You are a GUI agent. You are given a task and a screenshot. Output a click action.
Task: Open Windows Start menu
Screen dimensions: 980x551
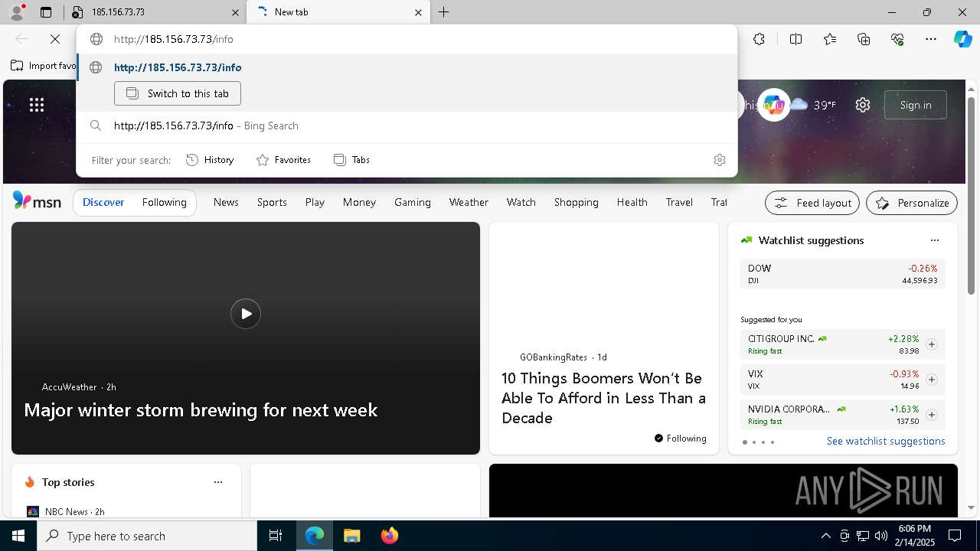click(18, 536)
